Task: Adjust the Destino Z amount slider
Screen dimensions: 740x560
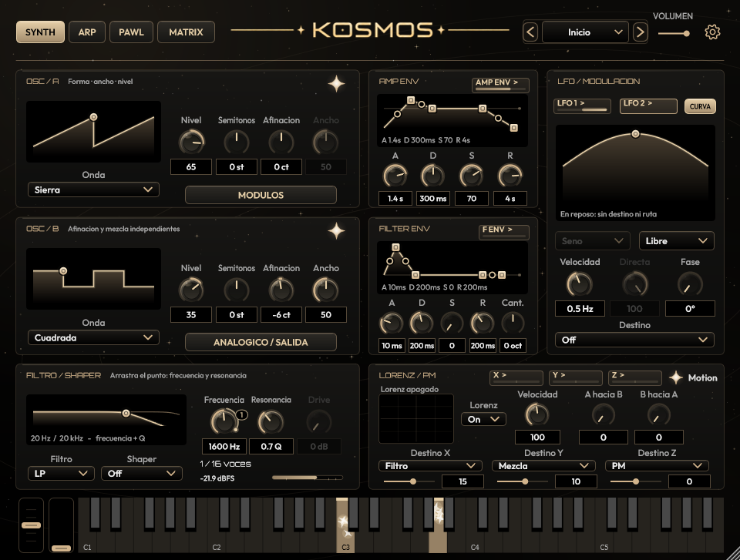Action: tap(636, 481)
